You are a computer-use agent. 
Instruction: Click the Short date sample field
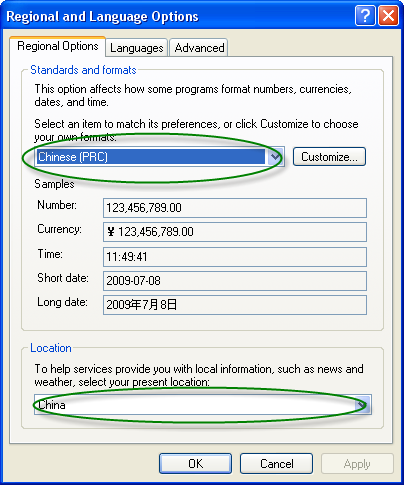[235, 281]
